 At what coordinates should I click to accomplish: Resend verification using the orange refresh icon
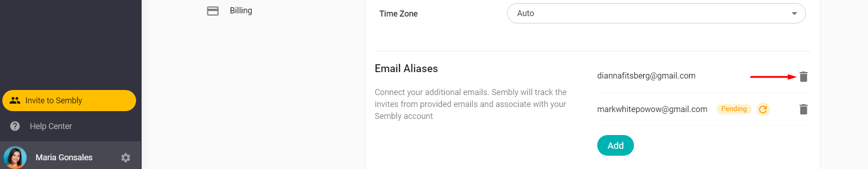(x=763, y=109)
